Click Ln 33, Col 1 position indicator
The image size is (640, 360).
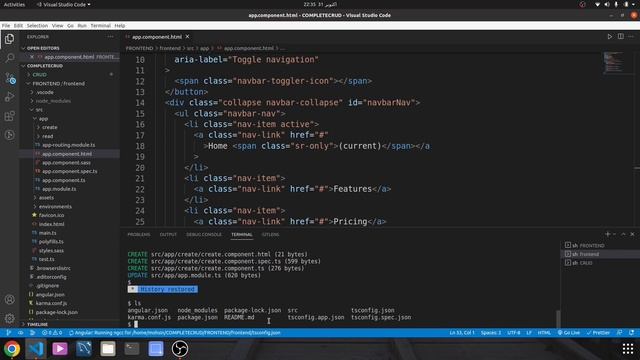(x=462, y=333)
